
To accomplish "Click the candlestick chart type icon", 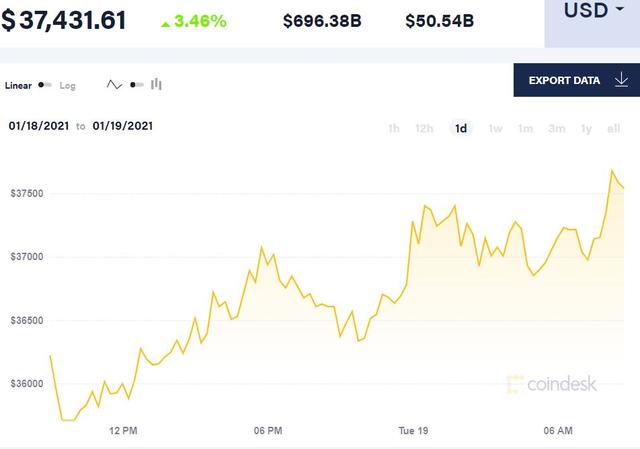I will click(156, 85).
